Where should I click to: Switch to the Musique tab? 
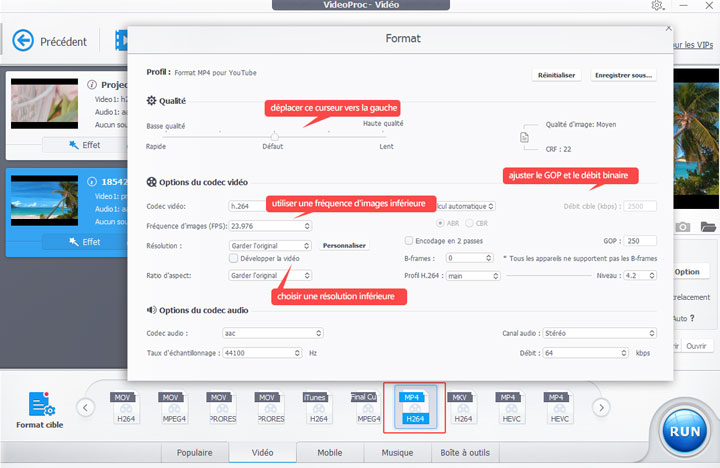pyautogui.click(x=397, y=453)
